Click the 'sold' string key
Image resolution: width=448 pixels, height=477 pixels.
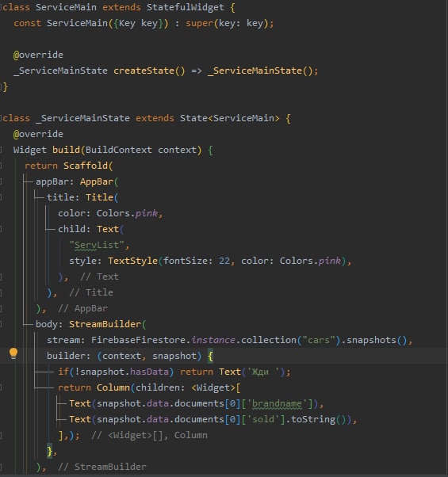tap(263, 419)
